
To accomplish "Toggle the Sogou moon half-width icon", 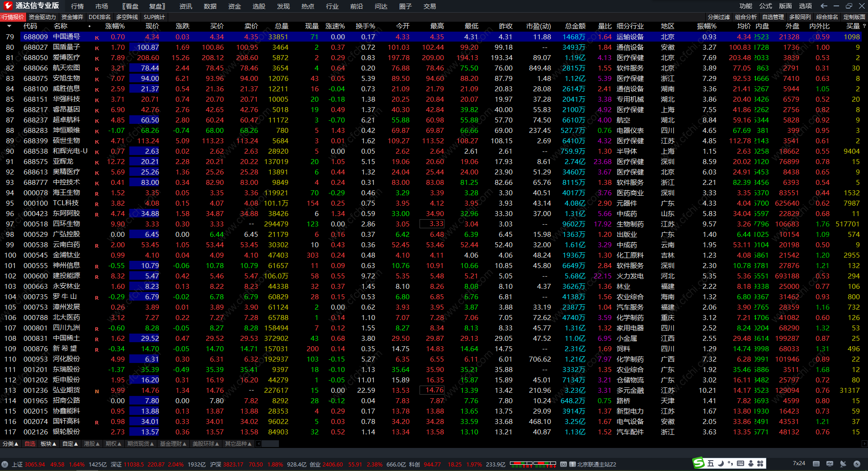I will 721,463.
